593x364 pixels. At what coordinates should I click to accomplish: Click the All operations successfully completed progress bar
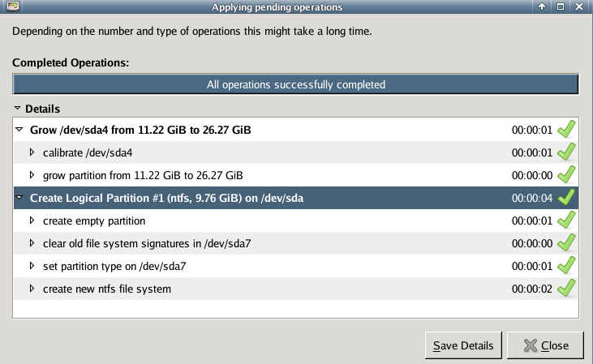coord(296,84)
